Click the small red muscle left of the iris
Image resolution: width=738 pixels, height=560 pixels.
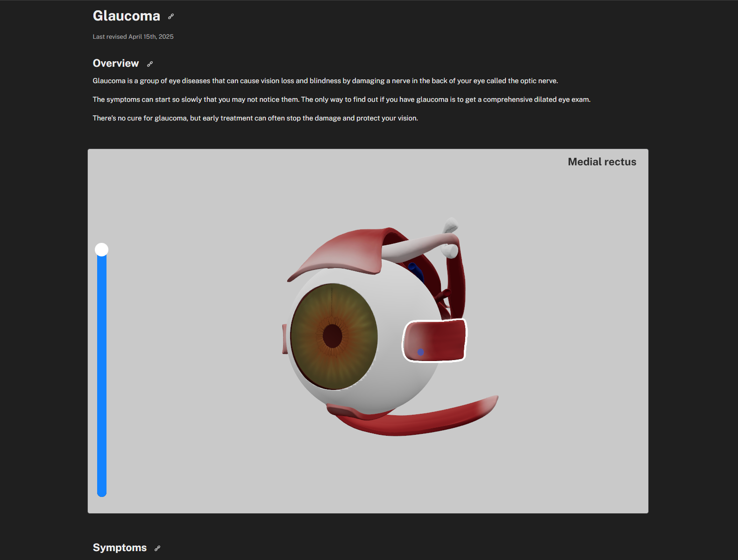285,339
